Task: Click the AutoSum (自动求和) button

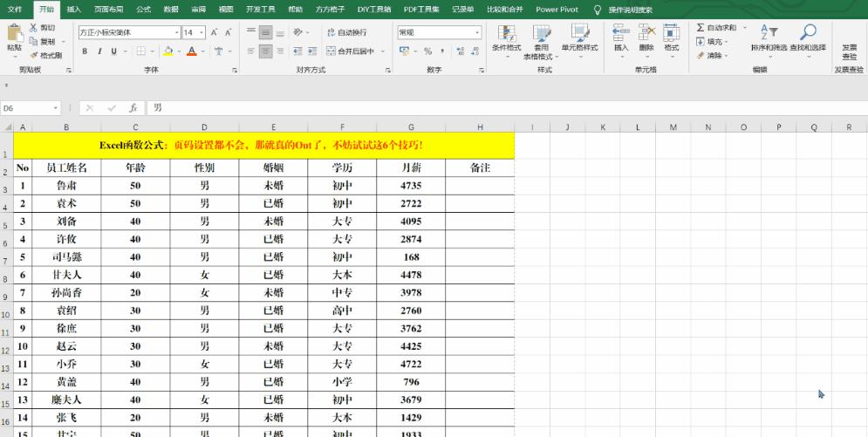Action: 717,28
